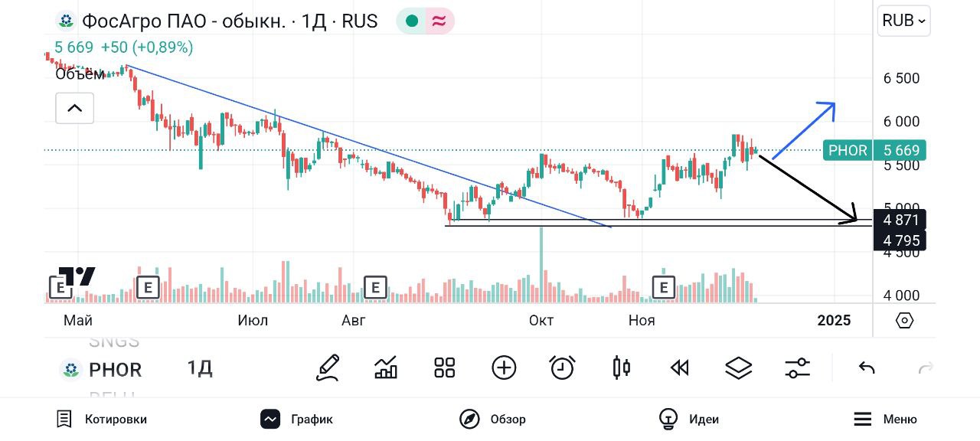Viewport: 980px width, 441px height.
Task: Tap the PHOR symbol selector
Action: (102, 370)
